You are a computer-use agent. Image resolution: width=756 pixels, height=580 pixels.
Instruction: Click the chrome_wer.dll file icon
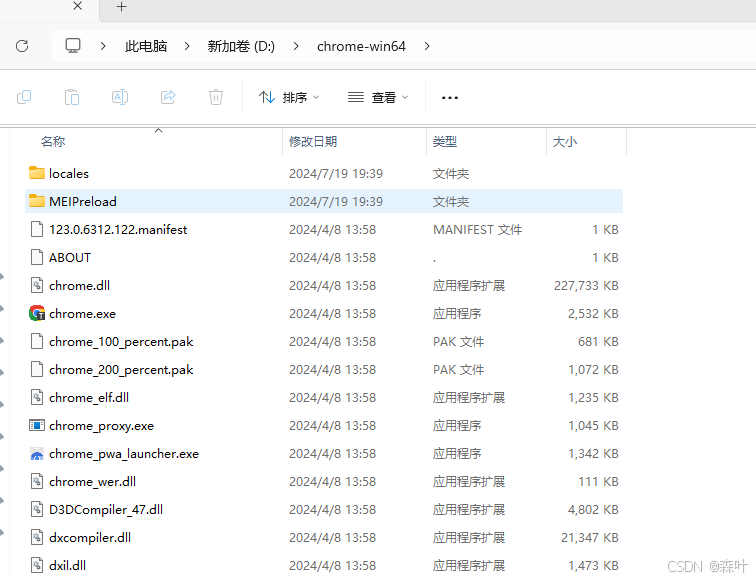pos(37,481)
